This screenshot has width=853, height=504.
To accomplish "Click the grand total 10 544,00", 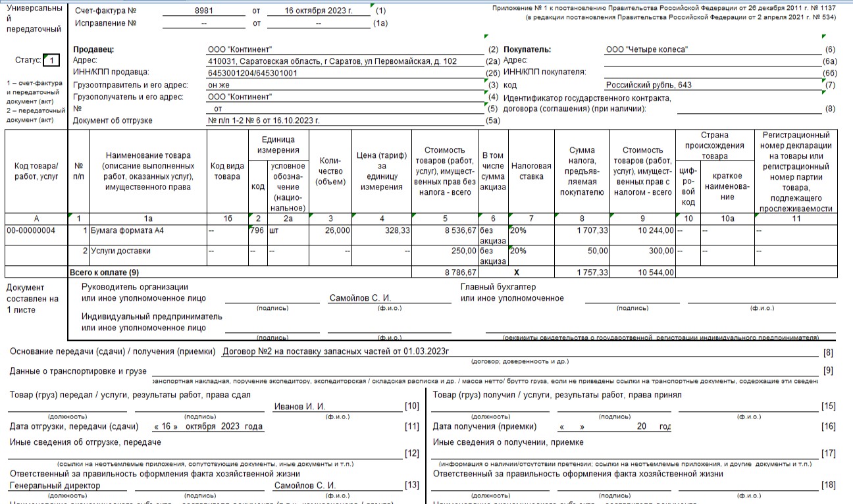I will tap(643, 272).
